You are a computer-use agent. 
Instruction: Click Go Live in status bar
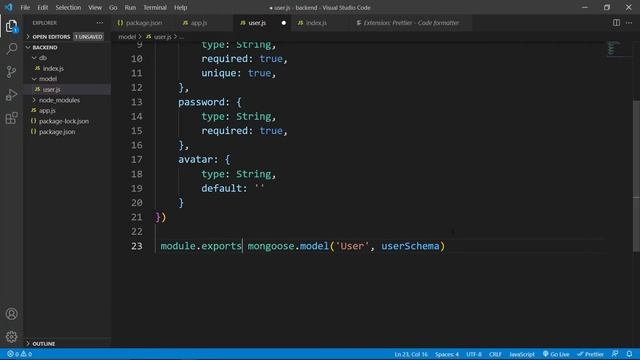pyautogui.click(x=556, y=354)
